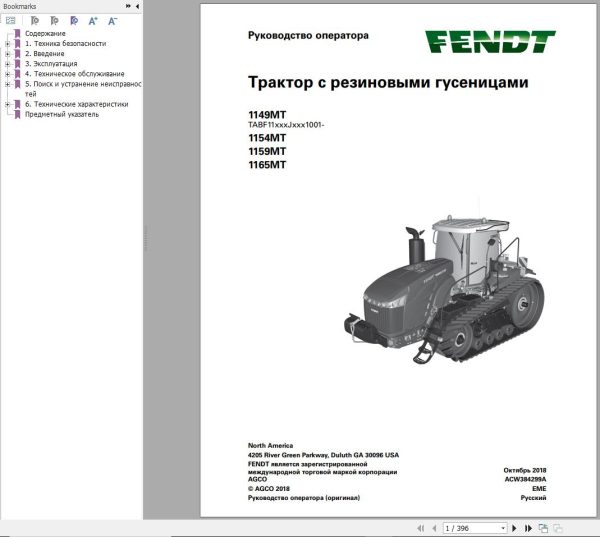
Task: Expand the 1. Техника безопасности bookmark
Action: (7, 44)
